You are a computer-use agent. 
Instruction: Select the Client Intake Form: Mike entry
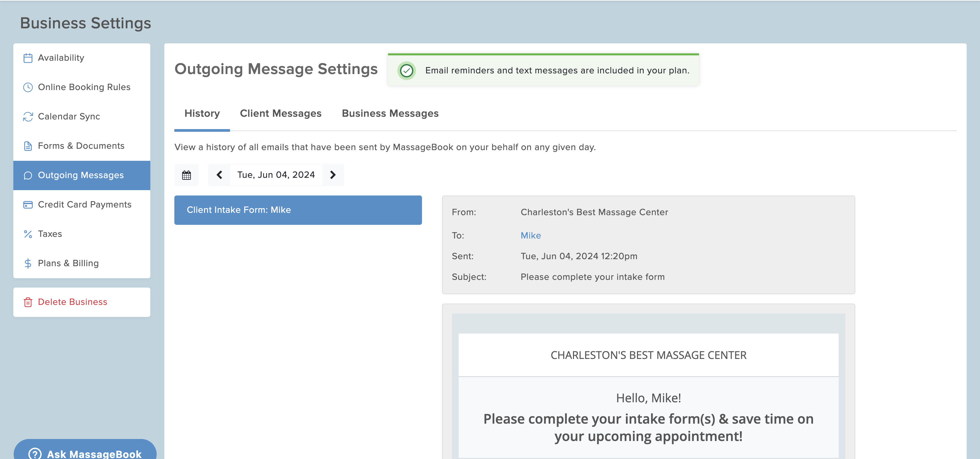(298, 210)
